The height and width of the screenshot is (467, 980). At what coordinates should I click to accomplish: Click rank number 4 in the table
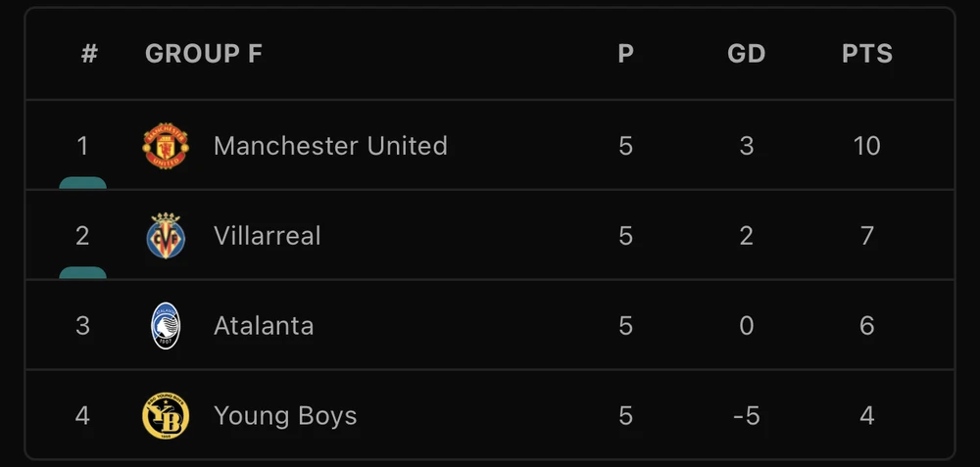click(82, 416)
